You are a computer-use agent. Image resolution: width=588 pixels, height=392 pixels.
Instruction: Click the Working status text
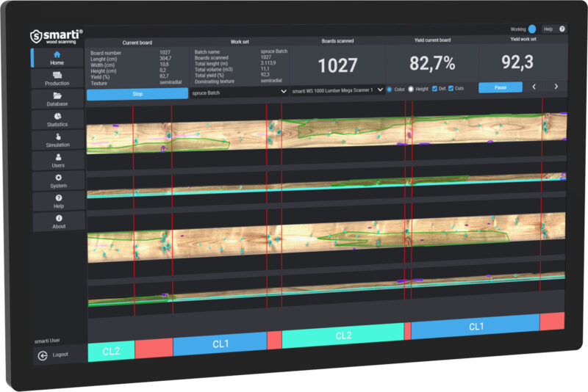pos(518,29)
